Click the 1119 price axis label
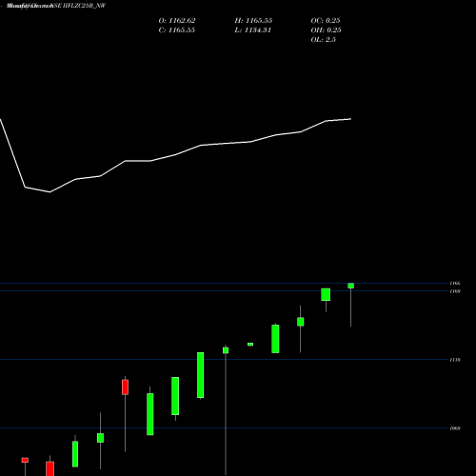Viewport: 476px width, 476px height. [455, 360]
